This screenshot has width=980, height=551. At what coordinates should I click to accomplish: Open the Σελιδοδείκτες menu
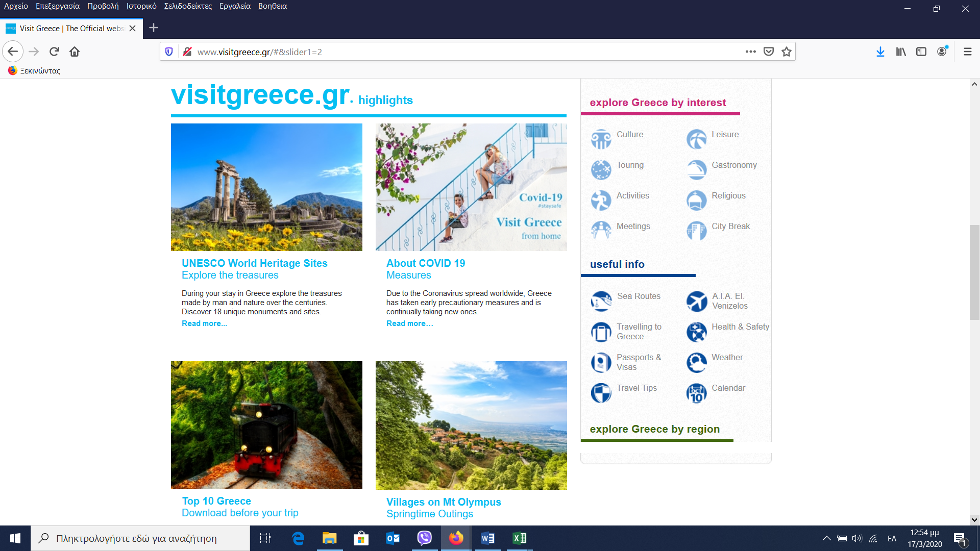tap(188, 6)
